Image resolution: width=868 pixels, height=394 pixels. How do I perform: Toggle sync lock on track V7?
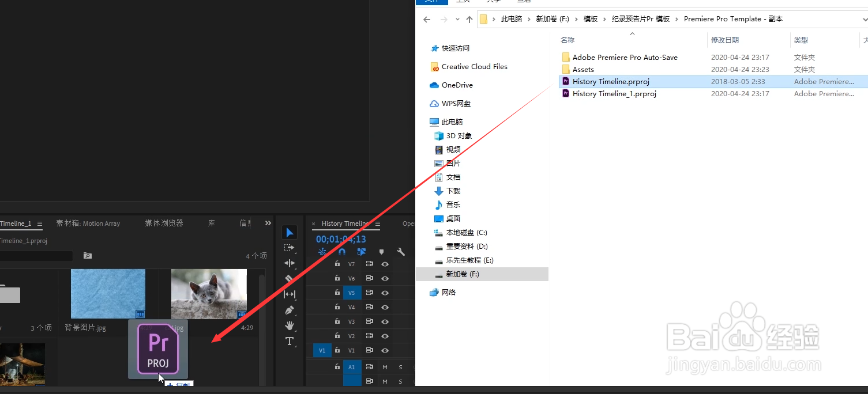pos(370,264)
